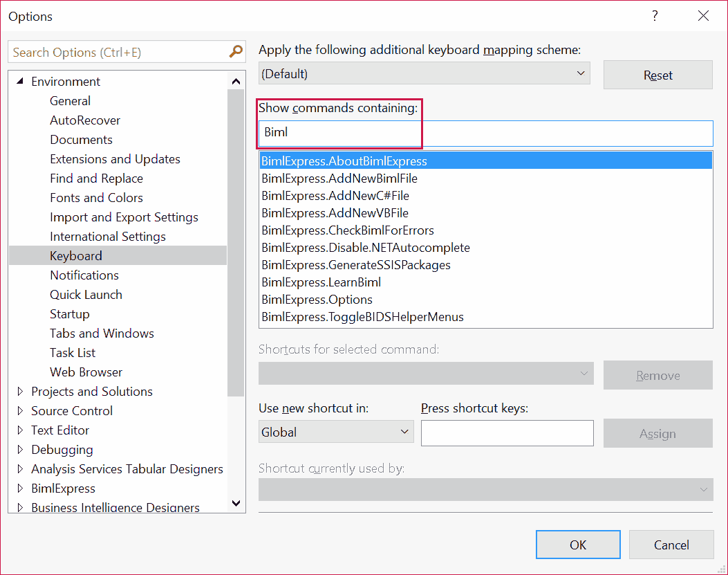Select Fonts and Colors page
The image size is (728, 575).
click(96, 198)
